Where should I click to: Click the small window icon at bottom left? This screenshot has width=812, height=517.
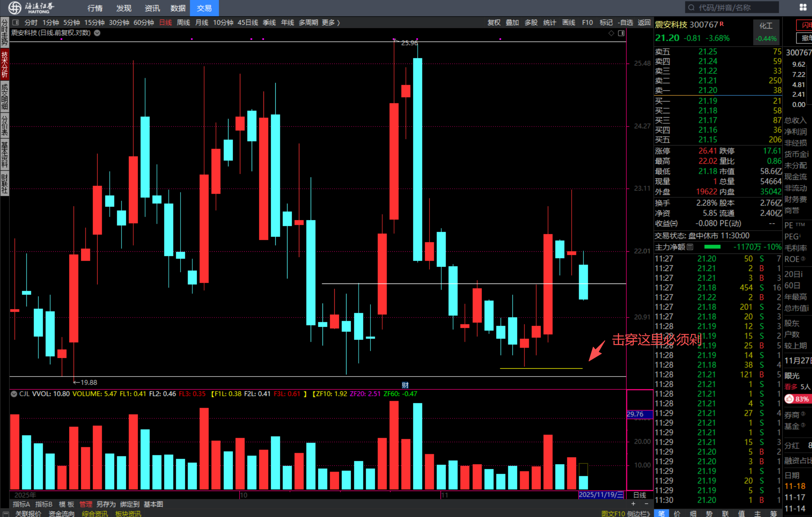coord(6,514)
